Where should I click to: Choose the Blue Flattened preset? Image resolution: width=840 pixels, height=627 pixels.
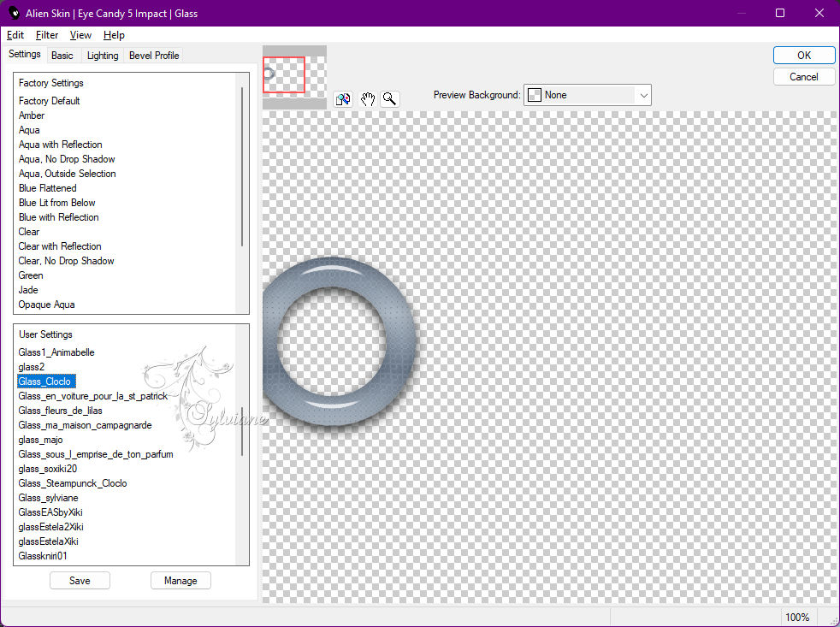coord(47,187)
